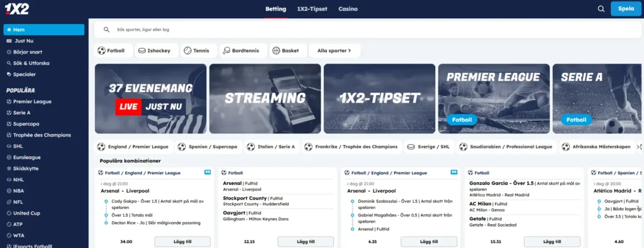Select Spanien / Supercopa league chip
Viewport: 644px width, 248px height.
[x=209, y=147]
